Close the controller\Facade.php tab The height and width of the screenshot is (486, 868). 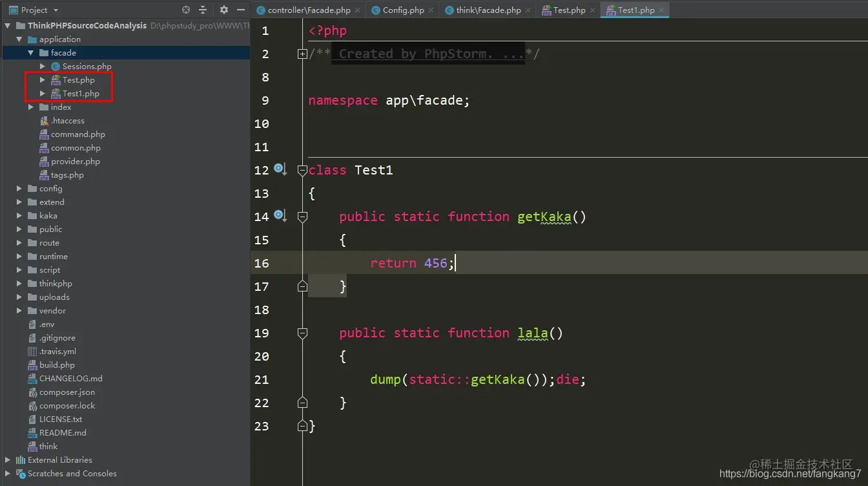(357, 10)
